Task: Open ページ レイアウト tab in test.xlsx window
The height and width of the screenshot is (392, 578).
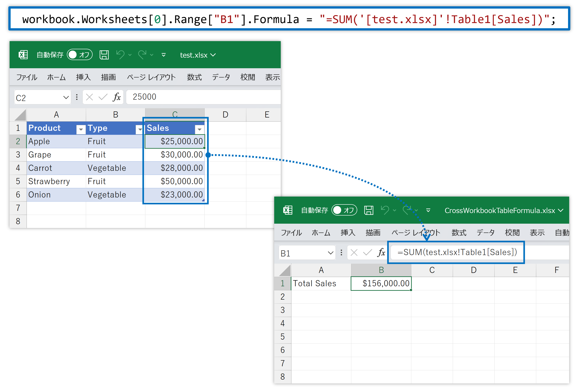Action: [x=151, y=77]
